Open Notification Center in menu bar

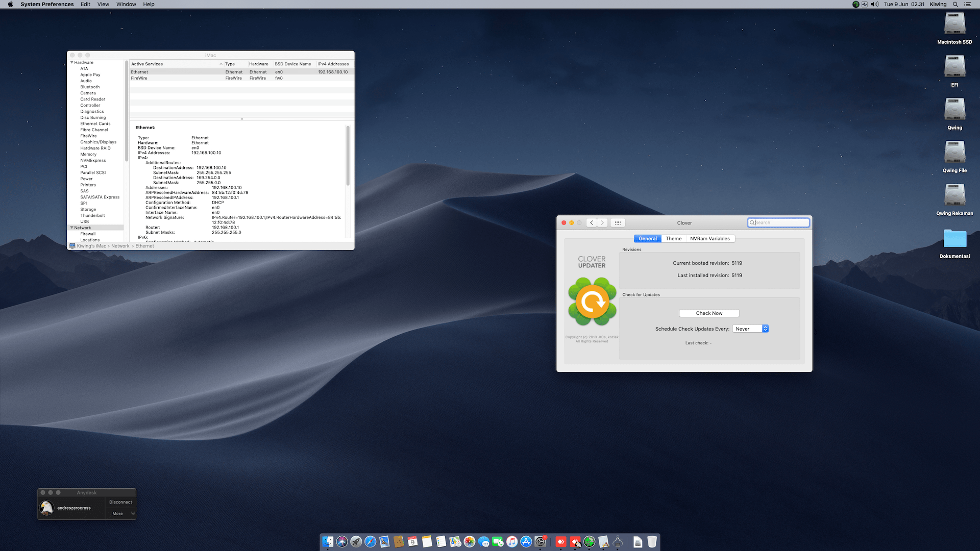(967, 4)
